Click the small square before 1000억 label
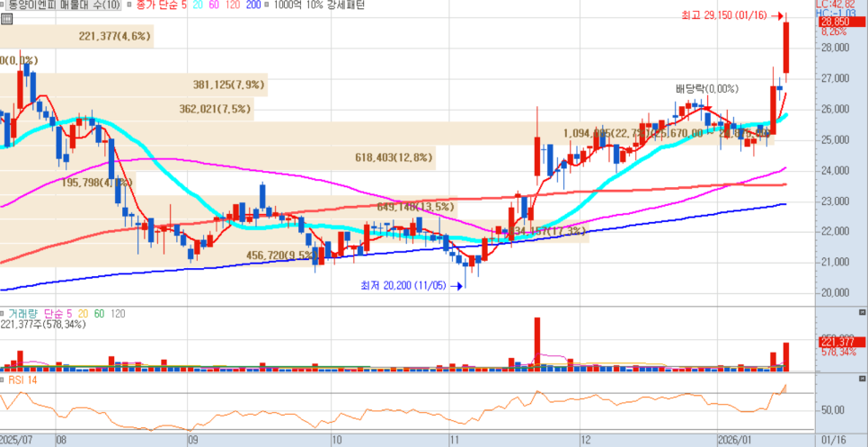This screenshot has height=447, width=868. [266, 5]
